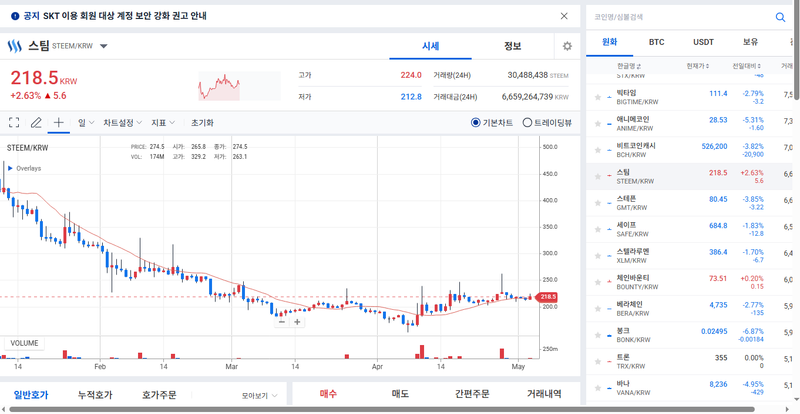Select the 기본차트 radio button
The height and width of the screenshot is (414, 800).
(476, 123)
